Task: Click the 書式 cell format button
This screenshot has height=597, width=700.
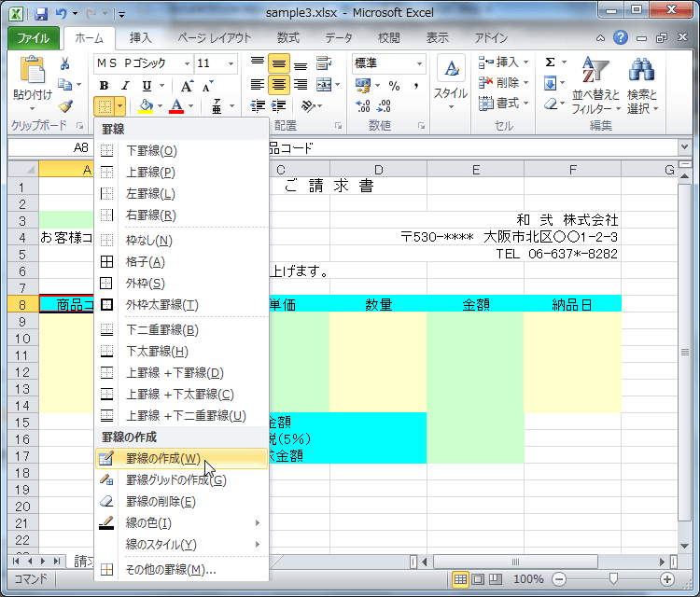Action: 503,104
